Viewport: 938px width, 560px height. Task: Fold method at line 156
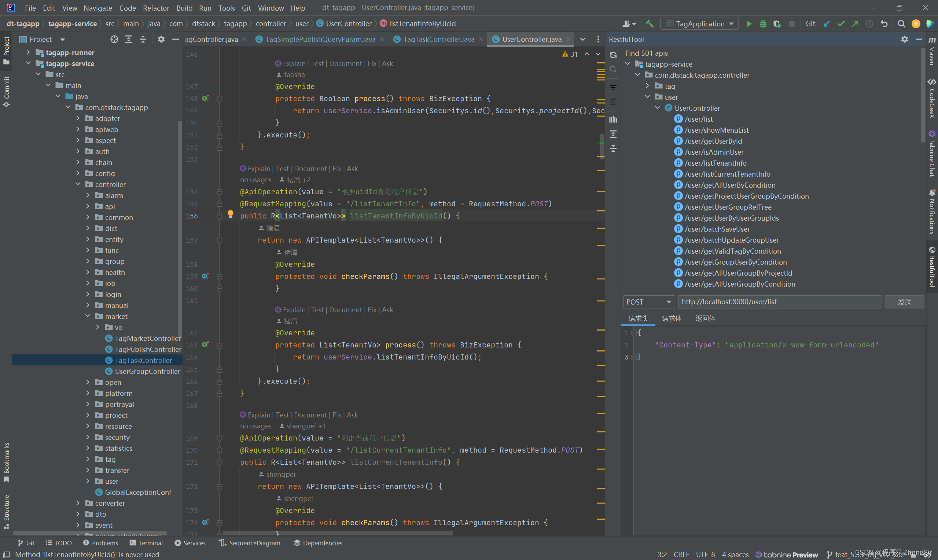coord(219,216)
